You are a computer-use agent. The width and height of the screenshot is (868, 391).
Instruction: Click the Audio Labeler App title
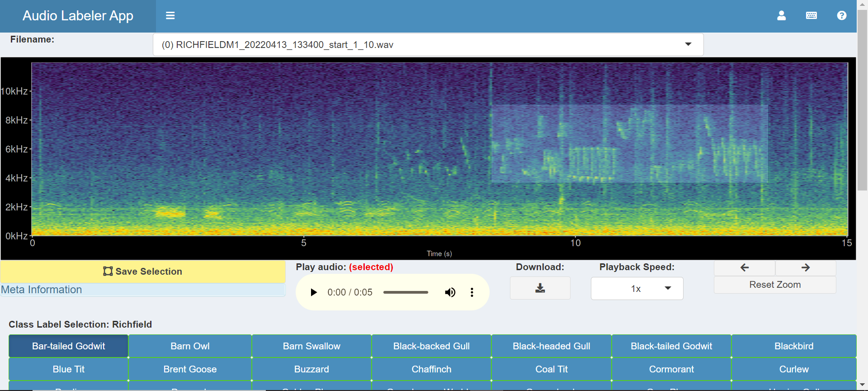point(78,16)
